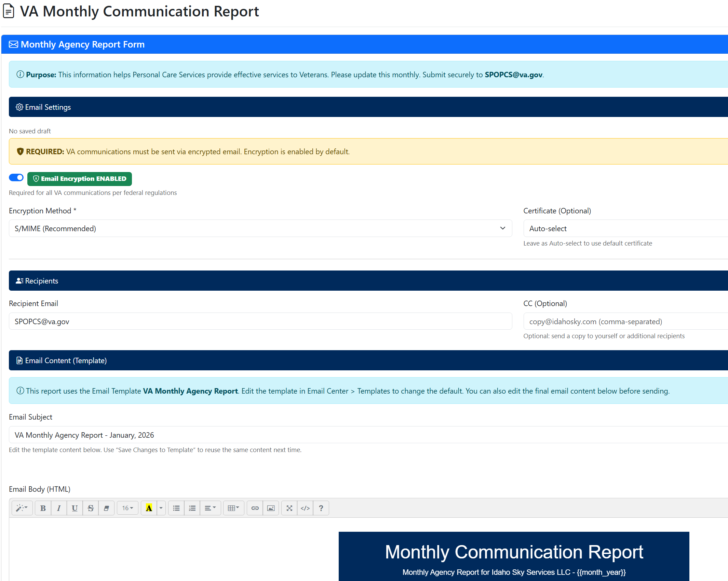Insert a hyperlink using the link icon
The height and width of the screenshot is (581, 728).
(x=255, y=508)
